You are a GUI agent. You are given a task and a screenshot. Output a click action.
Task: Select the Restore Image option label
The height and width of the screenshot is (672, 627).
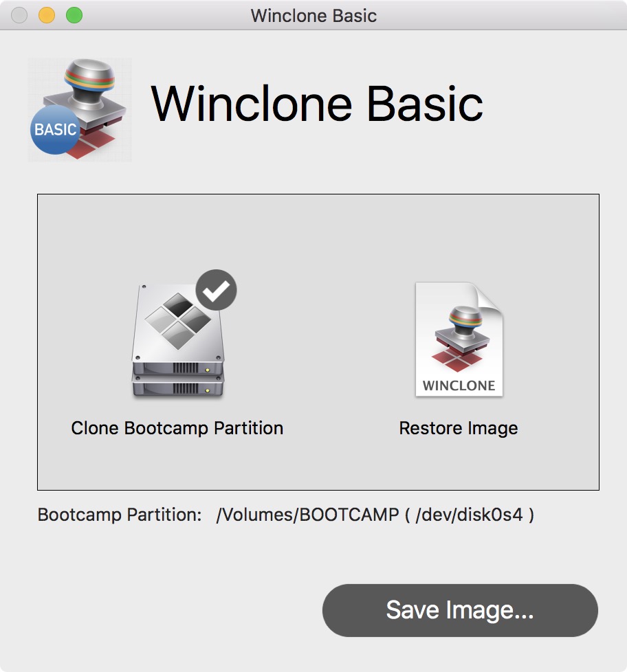[458, 428]
